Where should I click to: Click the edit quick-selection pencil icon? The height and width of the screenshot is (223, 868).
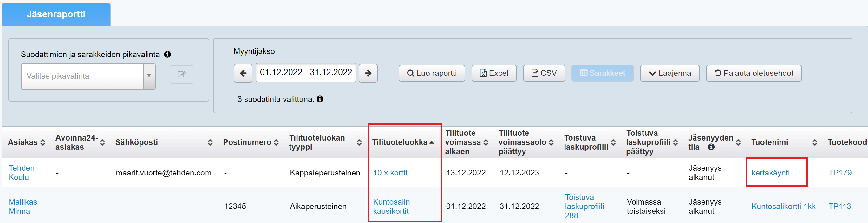click(x=181, y=75)
